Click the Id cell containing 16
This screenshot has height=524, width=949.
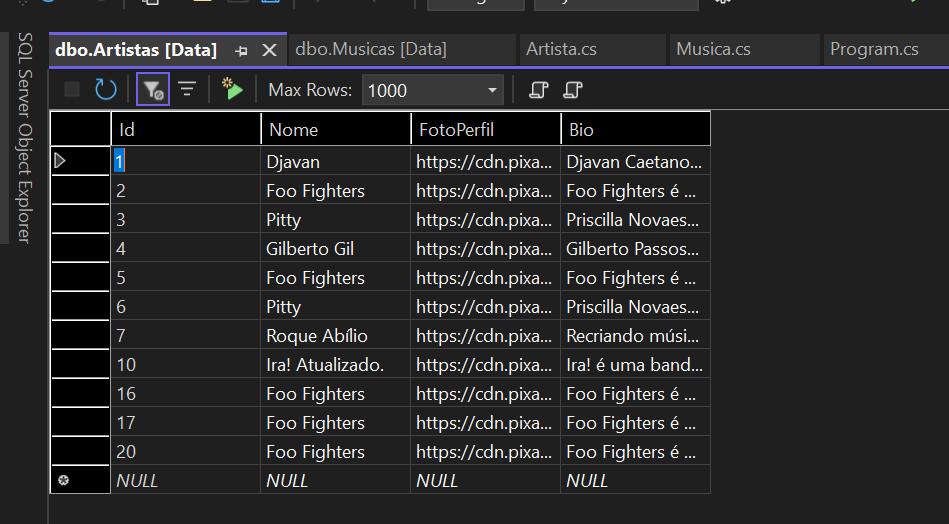[186, 394]
